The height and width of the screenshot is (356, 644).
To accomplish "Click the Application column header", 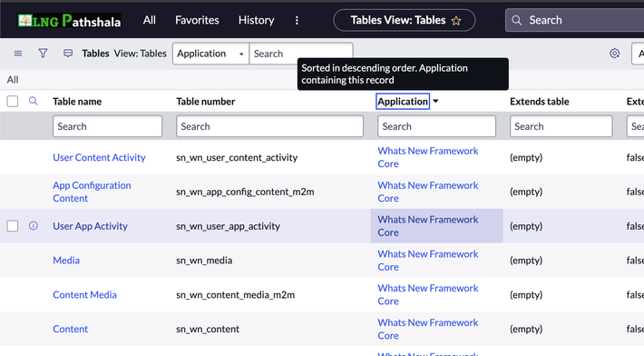I will (x=403, y=102).
